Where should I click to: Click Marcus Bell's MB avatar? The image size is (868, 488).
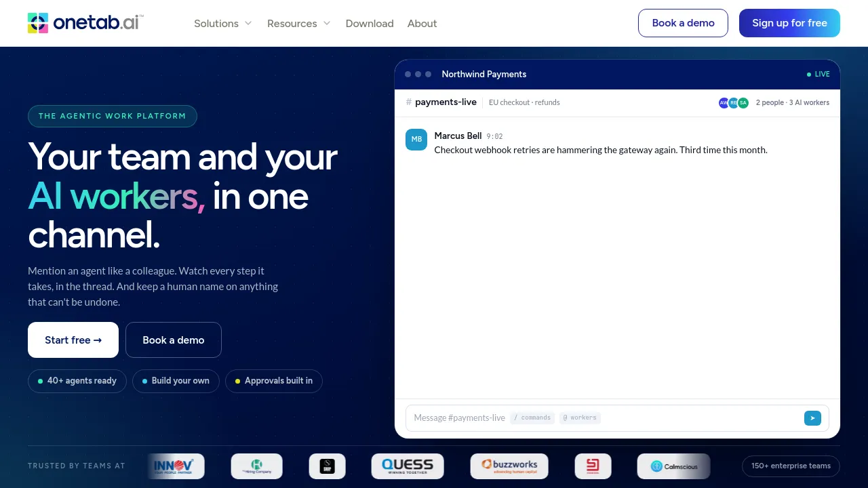[416, 140]
